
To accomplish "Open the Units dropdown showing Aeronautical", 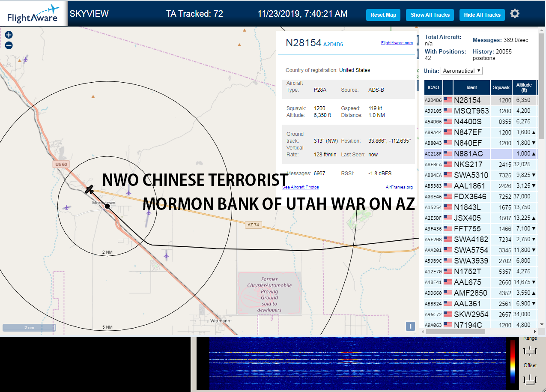I will pyautogui.click(x=462, y=71).
